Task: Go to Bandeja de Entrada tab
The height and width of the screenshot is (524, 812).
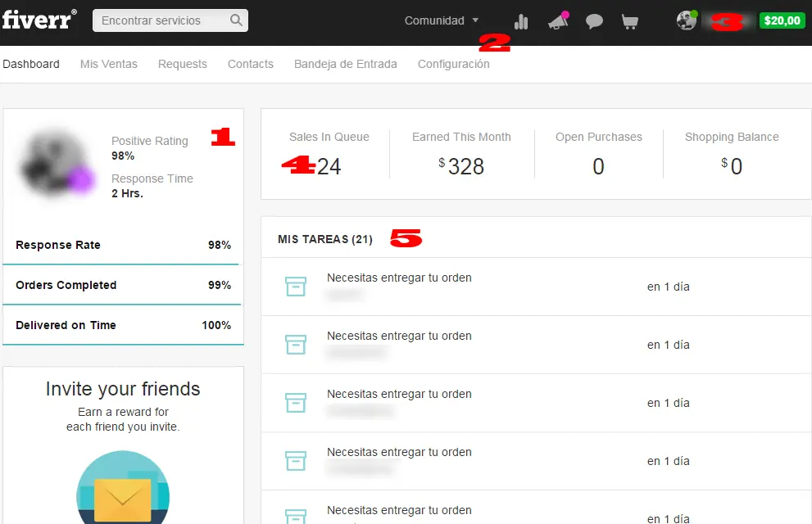Action: click(x=346, y=64)
